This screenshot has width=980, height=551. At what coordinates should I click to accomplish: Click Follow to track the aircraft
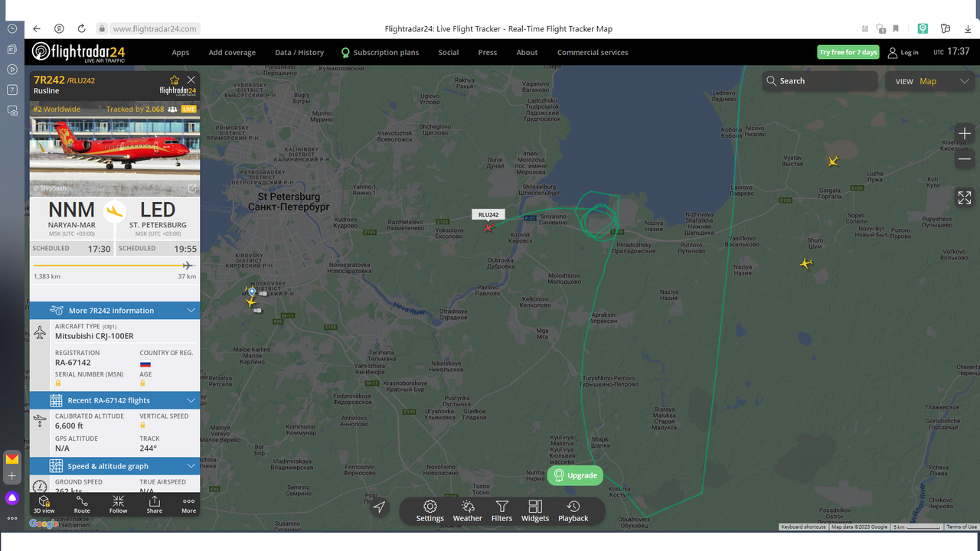tap(118, 504)
